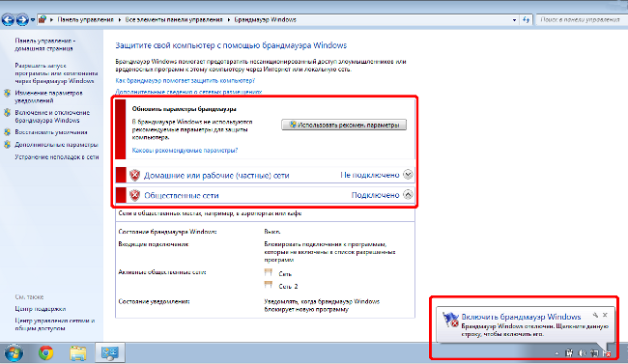Select Панель управления in the breadcrumb

coord(85,19)
